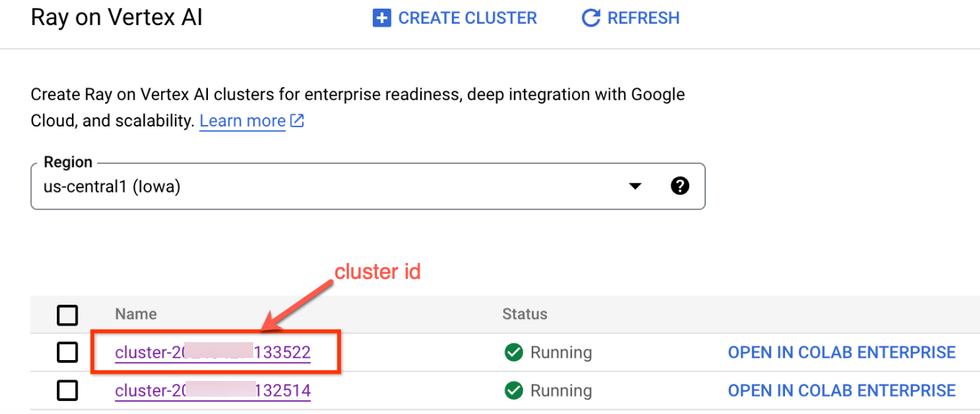
Task: Follow the Learn more link
Action: pyautogui.click(x=242, y=121)
